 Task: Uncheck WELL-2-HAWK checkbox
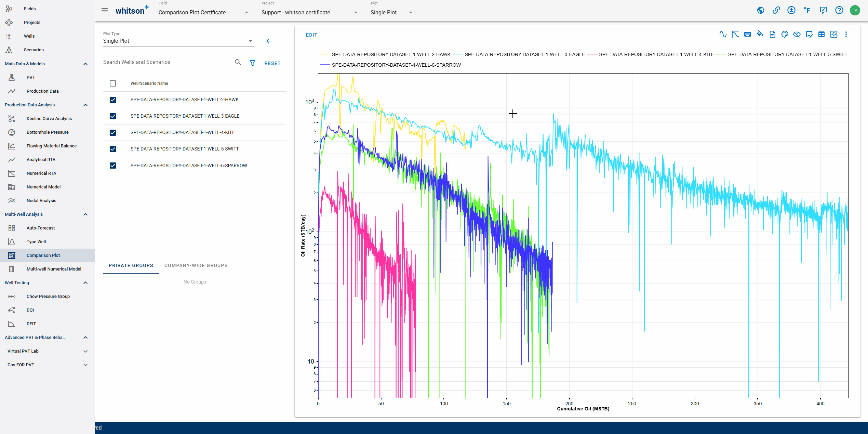tap(113, 100)
